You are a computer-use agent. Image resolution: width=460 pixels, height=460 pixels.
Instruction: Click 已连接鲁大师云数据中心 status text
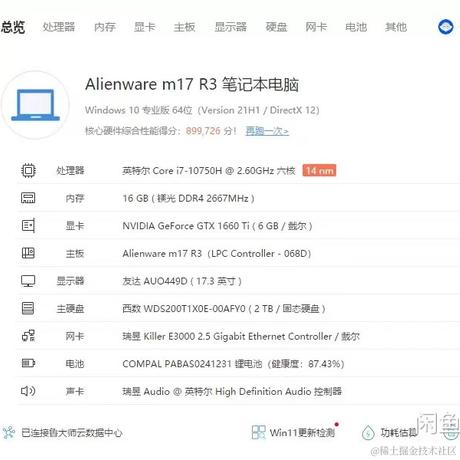tap(72, 433)
